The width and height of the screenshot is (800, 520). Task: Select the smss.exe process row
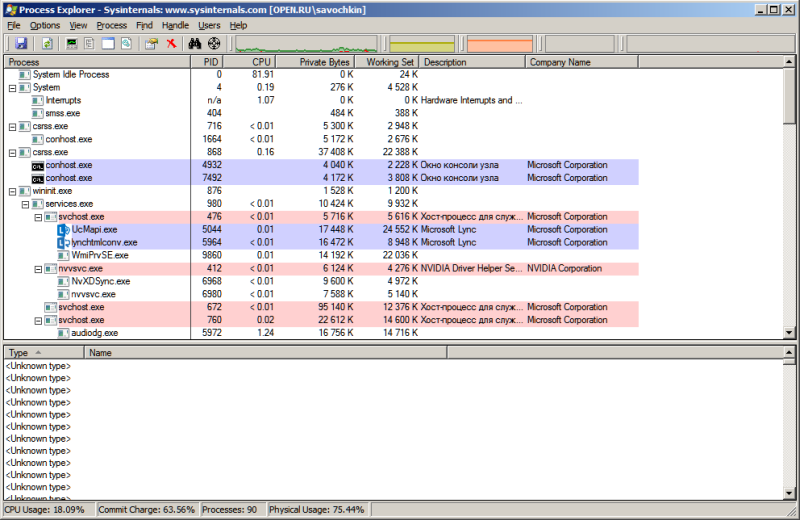(321, 113)
